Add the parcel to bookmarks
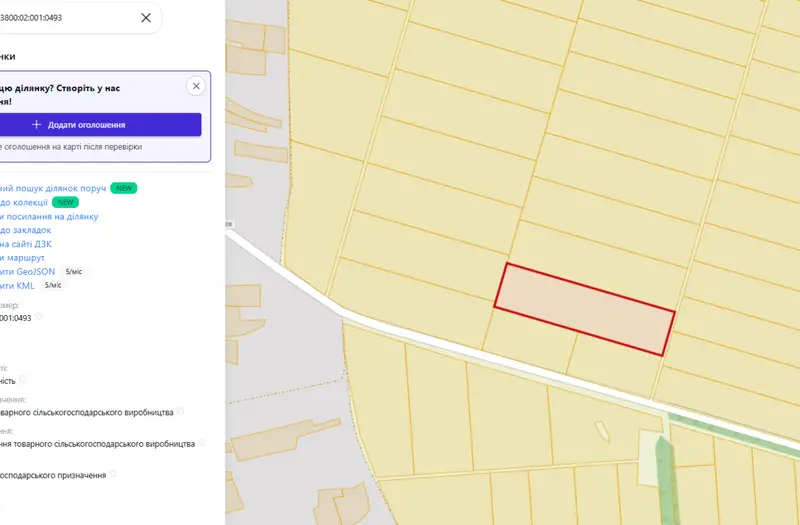The height and width of the screenshot is (525, 800). pos(26,230)
